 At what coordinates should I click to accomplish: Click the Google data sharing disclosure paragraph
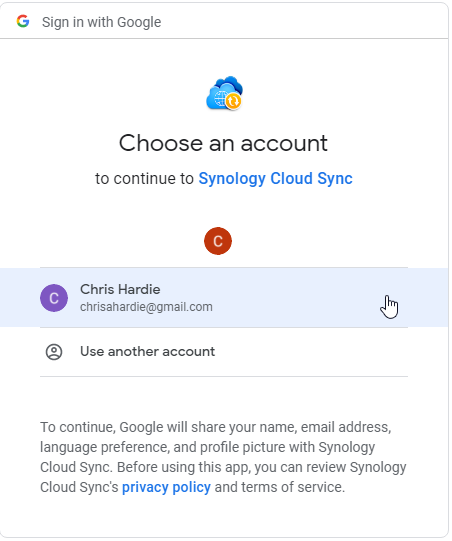223,458
